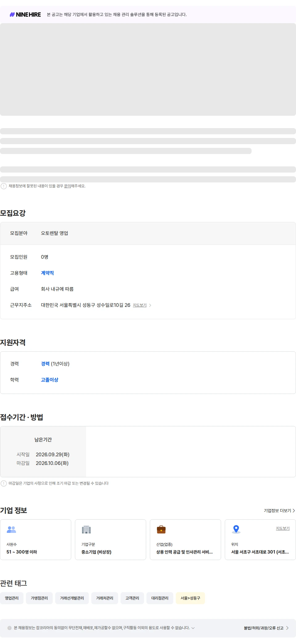Click the 오토렌탈 영업 recruitment field text
296x644 pixels.
coord(55,233)
